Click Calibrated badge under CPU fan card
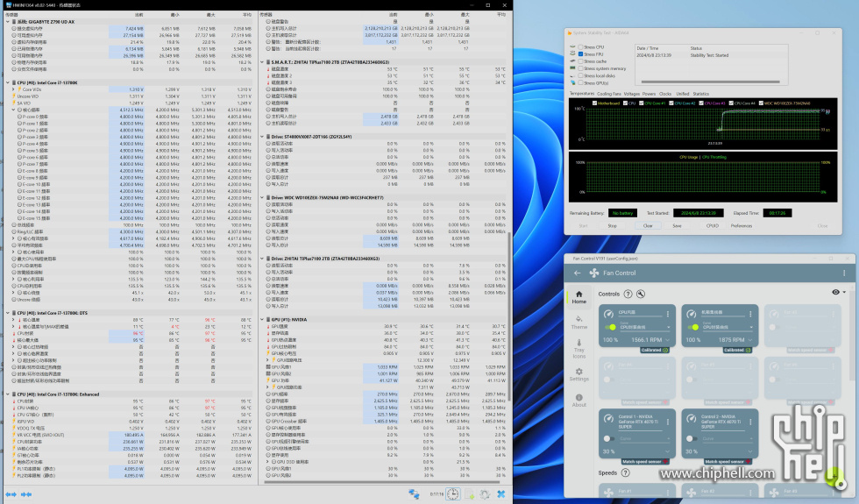This screenshot has height=504, width=859. click(654, 350)
